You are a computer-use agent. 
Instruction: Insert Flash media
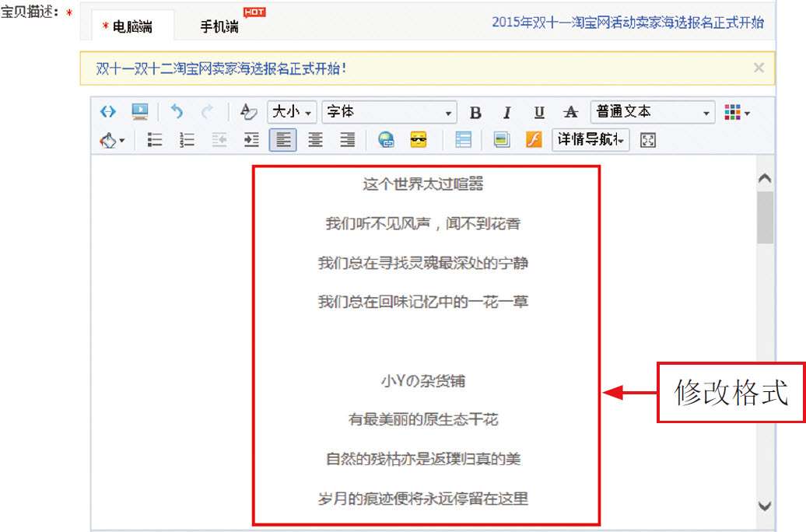[x=534, y=140]
